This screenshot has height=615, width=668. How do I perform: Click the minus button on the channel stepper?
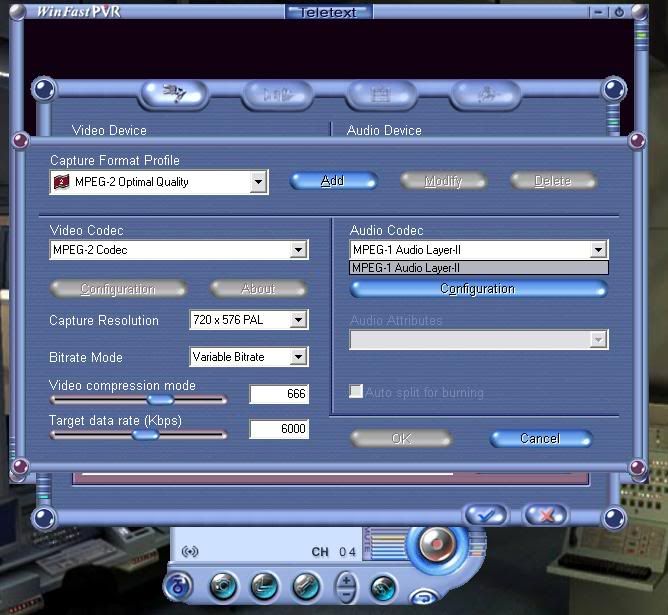346,595
